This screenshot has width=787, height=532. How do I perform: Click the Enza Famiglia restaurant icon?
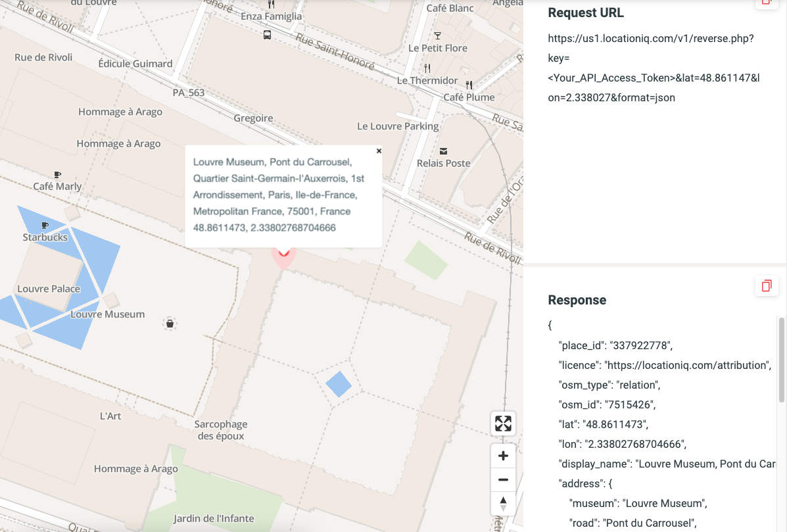(x=271, y=5)
